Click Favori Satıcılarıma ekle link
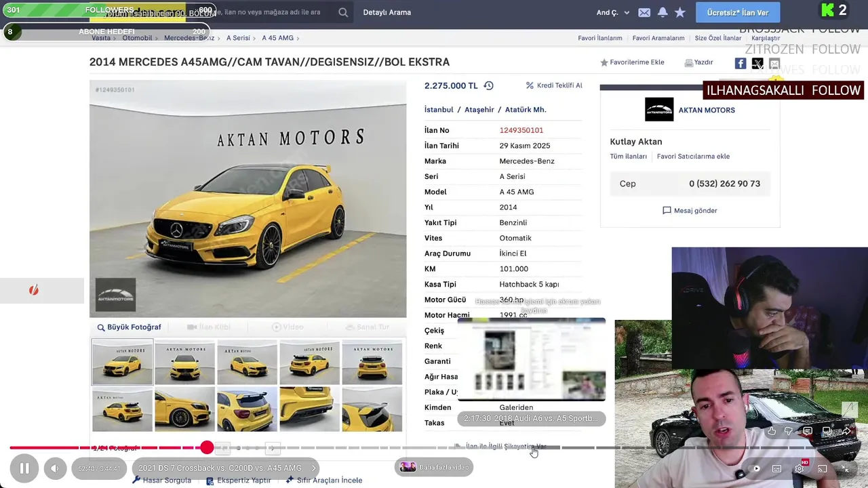Image resolution: width=868 pixels, height=488 pixels. coord(693,157)
